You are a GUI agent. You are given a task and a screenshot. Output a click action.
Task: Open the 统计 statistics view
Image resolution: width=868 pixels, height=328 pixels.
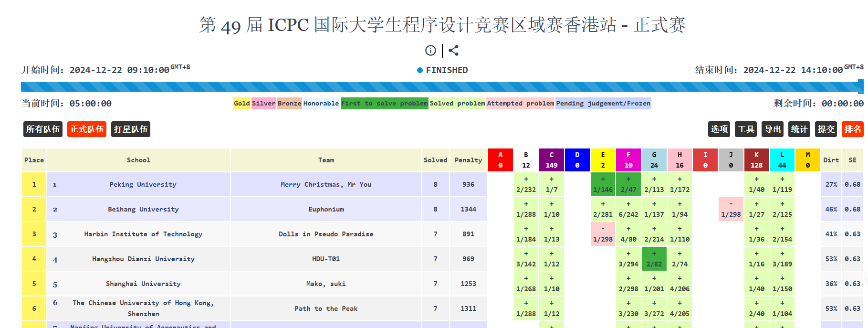click(799, 129)
